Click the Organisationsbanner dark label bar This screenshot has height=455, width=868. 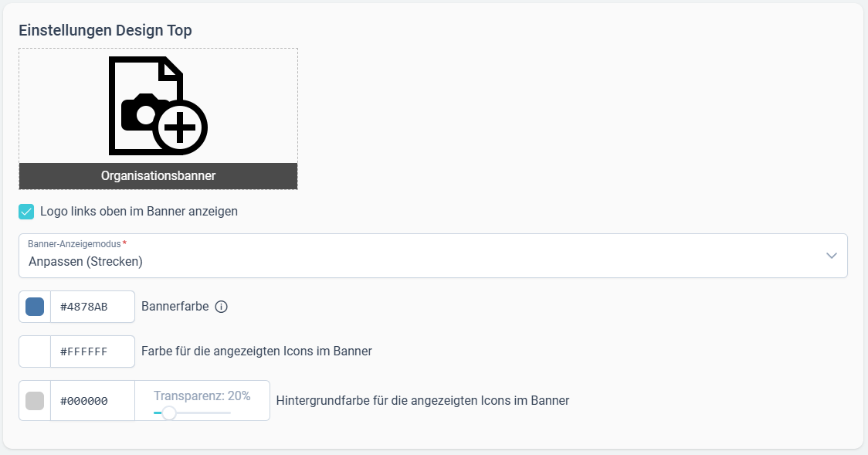[158, 176]
